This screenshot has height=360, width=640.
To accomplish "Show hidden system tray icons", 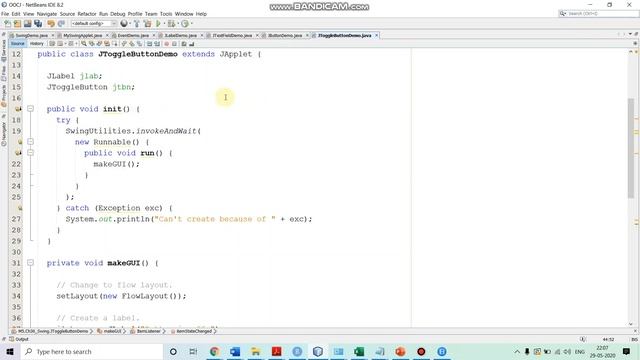I will pos(517,351).
